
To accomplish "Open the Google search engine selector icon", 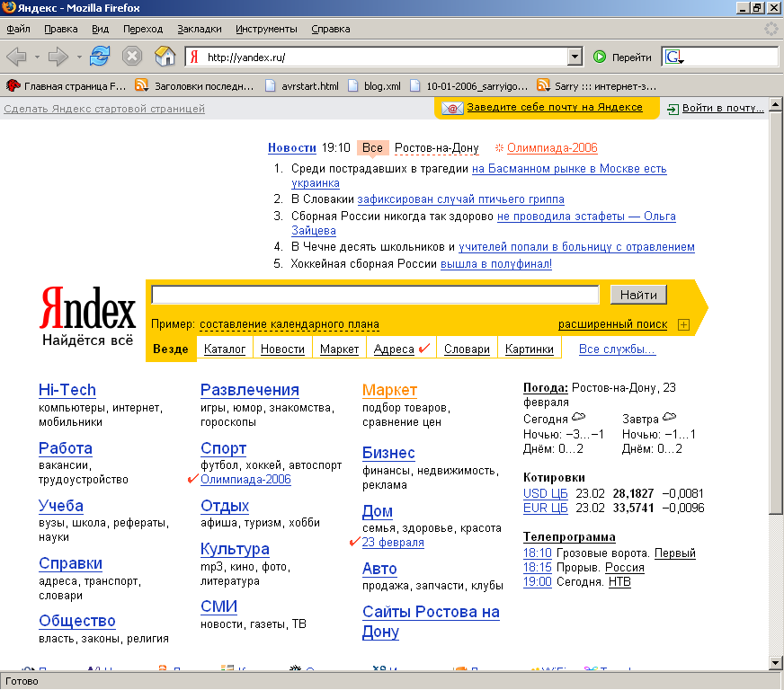I will (674, 57).
